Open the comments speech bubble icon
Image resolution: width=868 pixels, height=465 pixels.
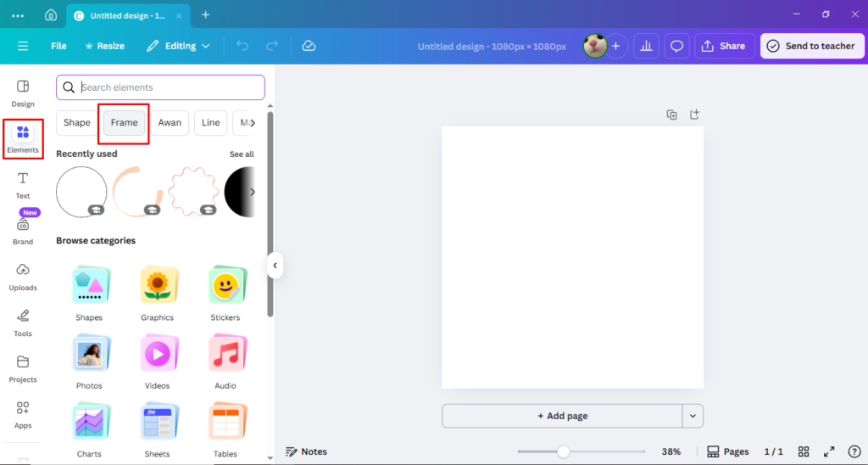click(x=676, y=46)
